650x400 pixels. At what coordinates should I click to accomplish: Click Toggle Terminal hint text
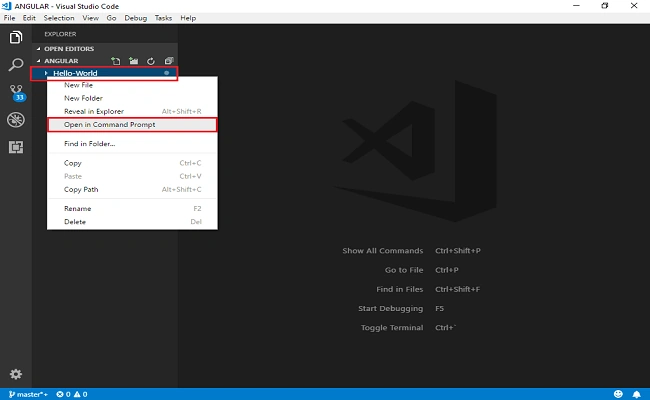point(392,327)
